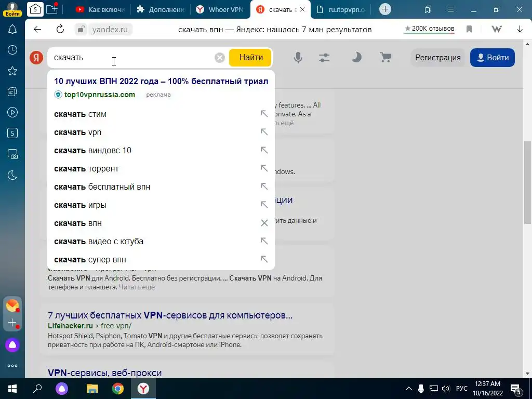Click the profile Войти avatar
532x399 pixels.
12,9
